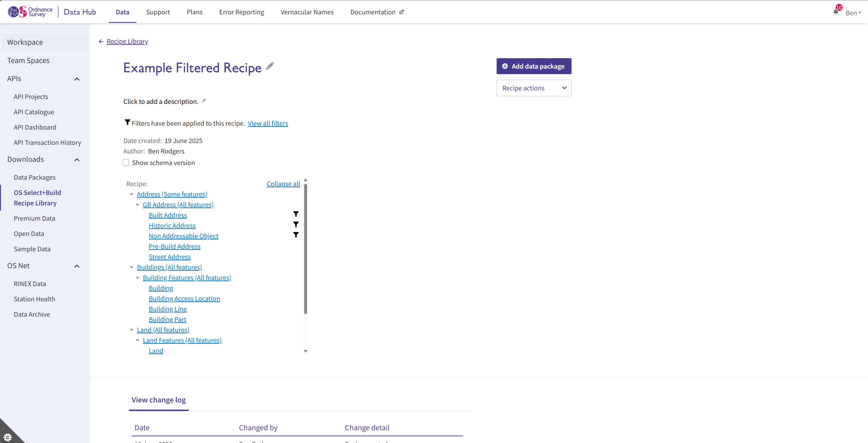Screen dimensions: 868x443
Task: Switch to the View change log tab
Action: point(158,400)
